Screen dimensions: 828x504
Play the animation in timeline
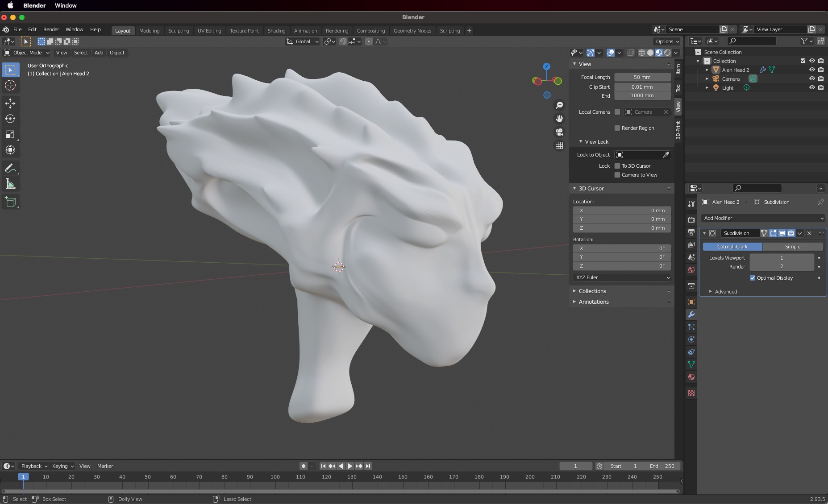(350, 466)
